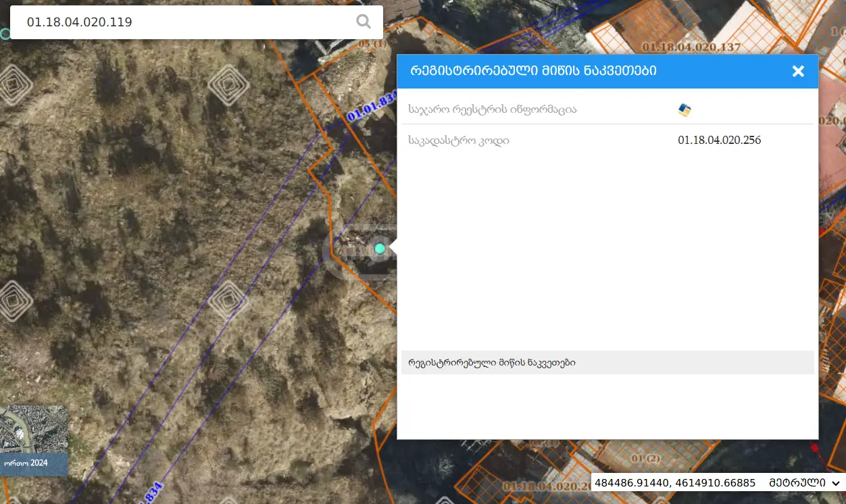Click the selected teal point marker on the map

[380, 249]
